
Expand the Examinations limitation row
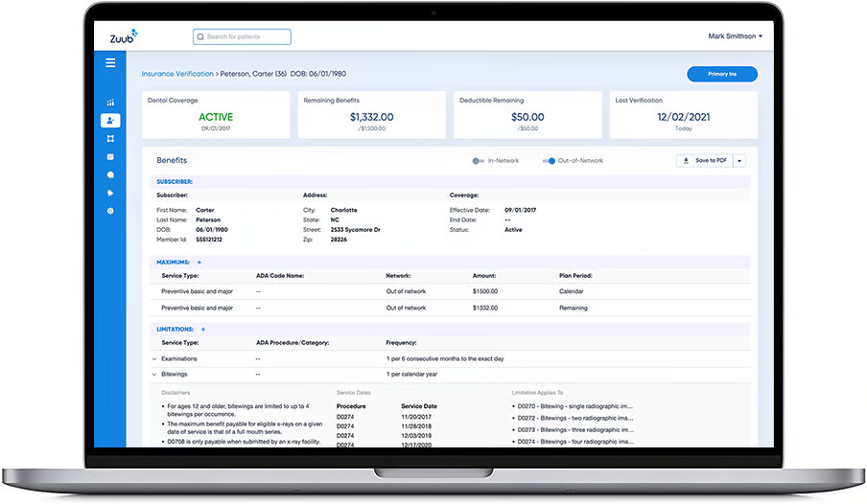coord(154,359)
